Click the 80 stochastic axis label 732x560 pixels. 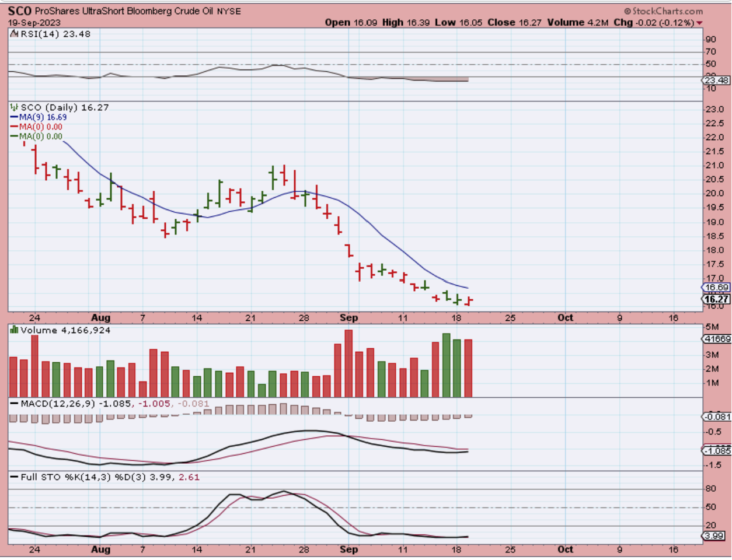pyautogui.click(x=711, y=489)
